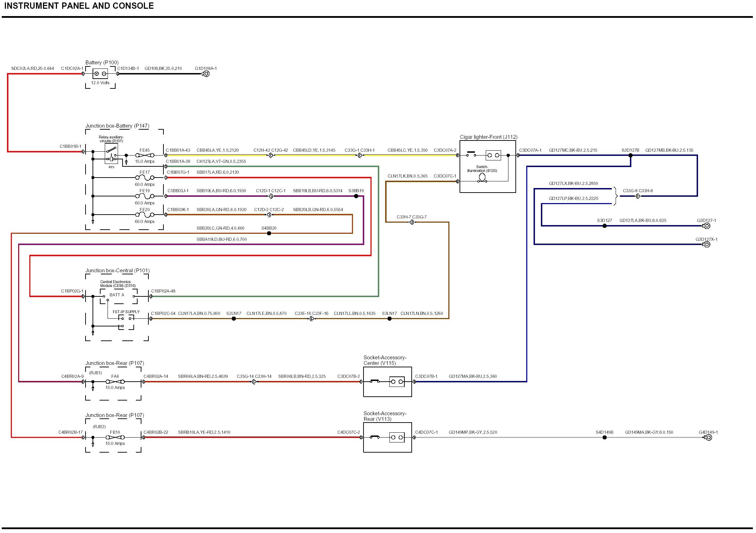
Task: Click the Junction box-Battery (P147) heading
Action: coord(117,126)
